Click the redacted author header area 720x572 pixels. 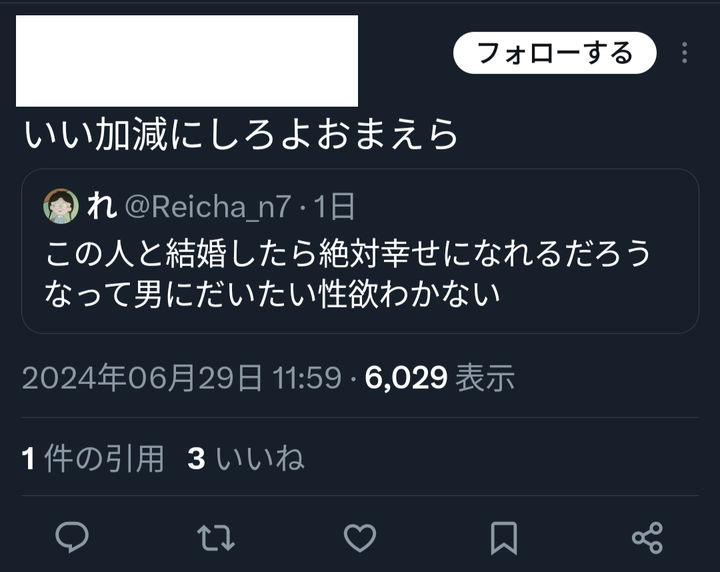[187, 61]
